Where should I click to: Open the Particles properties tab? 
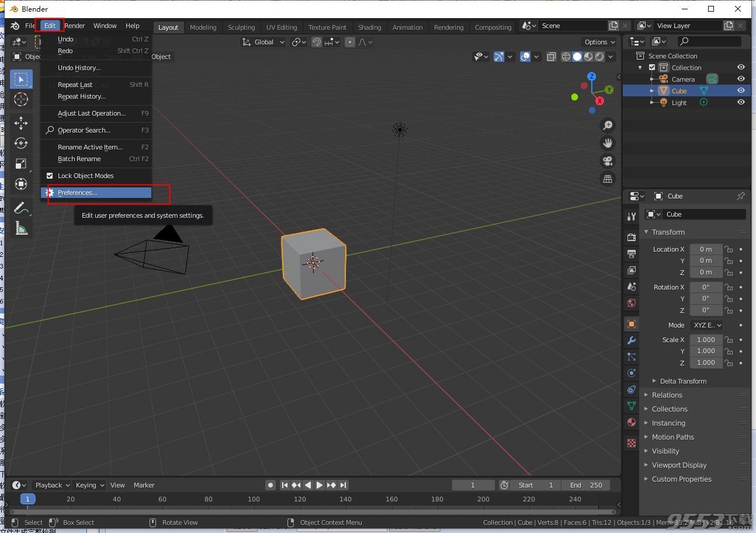click(x=632, y=357)
